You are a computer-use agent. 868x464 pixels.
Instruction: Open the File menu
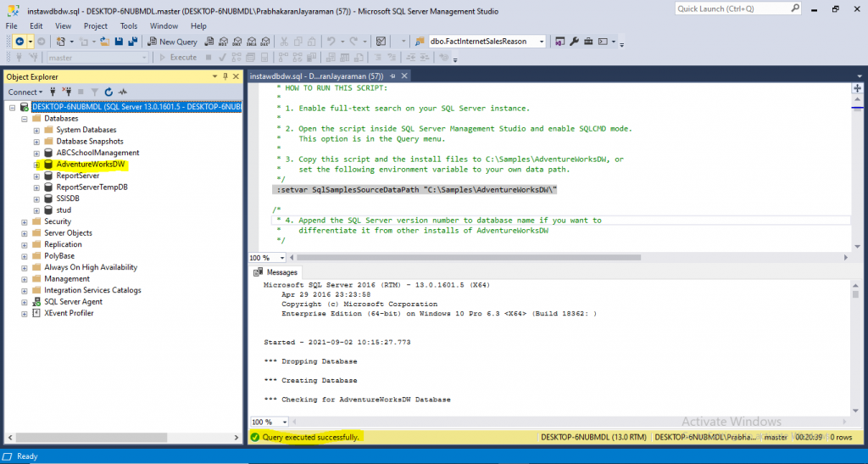(12, 26)
